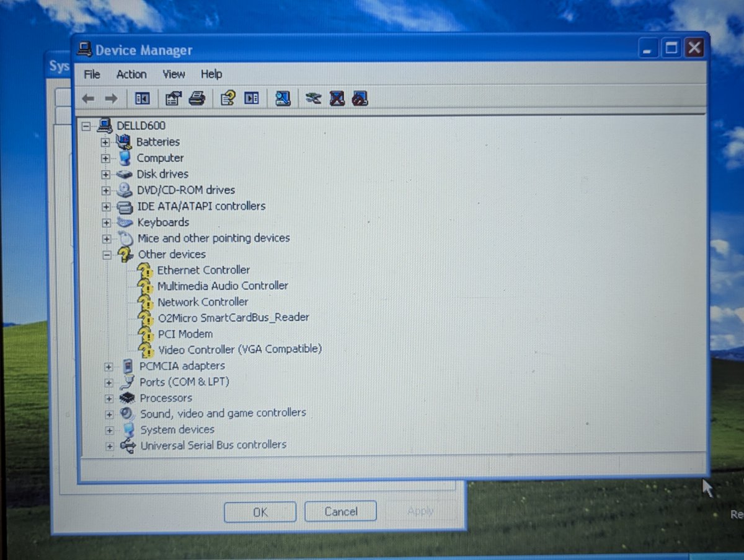
Task: Click OK in the System Properties window
Action: pos(260,512)
